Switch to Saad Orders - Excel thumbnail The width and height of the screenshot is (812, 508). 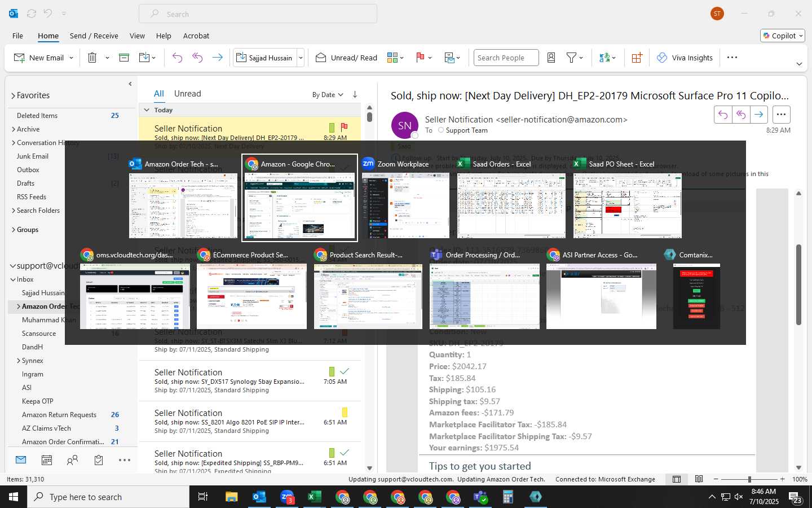[x=511, y=199]
